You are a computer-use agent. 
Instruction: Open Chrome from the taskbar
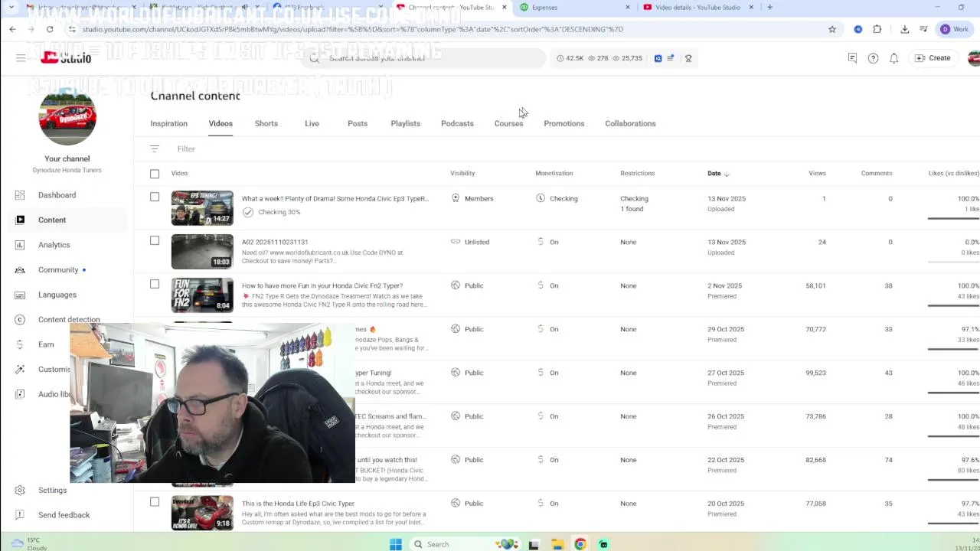pos(580,544)
